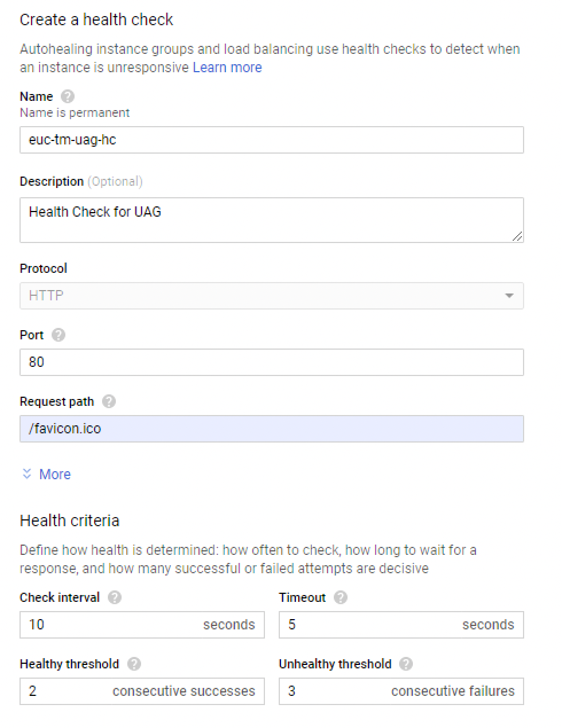Image resolution: width=562 pixels, height=728 pixels.
Task: Open the Protocol dropdown showing HTTP
Action: click(x=271, y=296)
